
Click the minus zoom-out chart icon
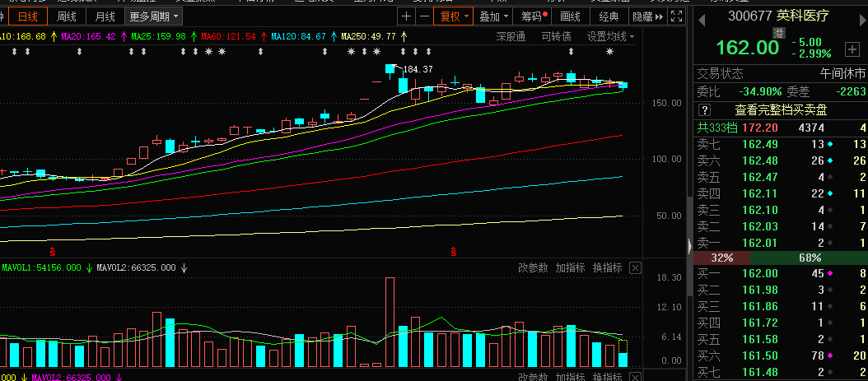423,16
